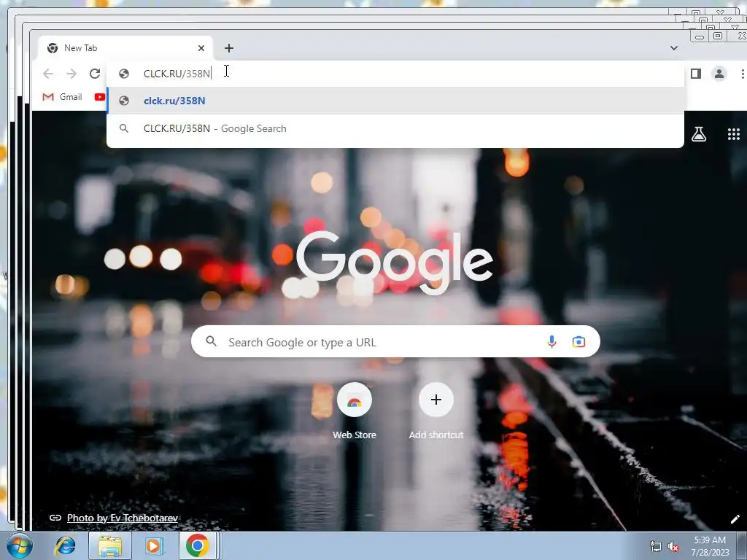Go forward with the right arrow
Viewport: 747px width, 560px height.
click(71, 74)
